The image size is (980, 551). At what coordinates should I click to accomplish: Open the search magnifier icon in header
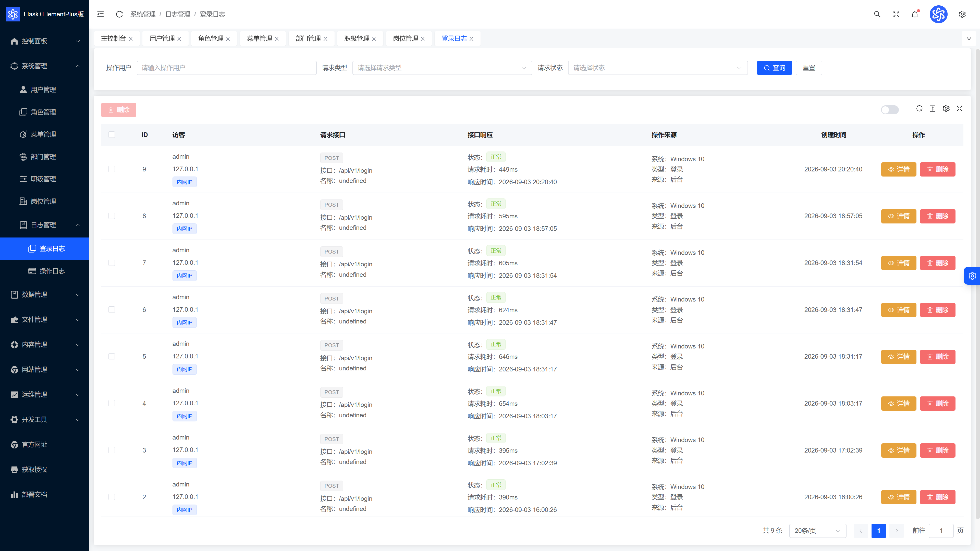point(877,14)
